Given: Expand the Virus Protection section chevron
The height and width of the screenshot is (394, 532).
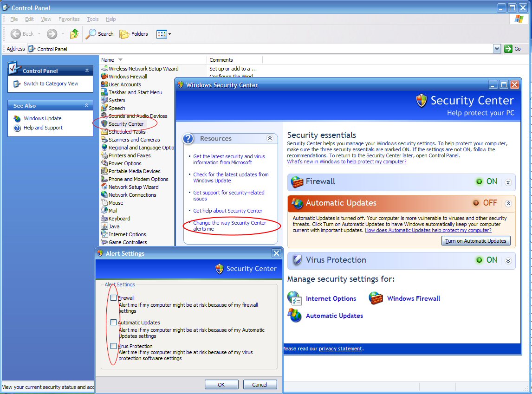Looking at the screenshot, I should (508, 261).
